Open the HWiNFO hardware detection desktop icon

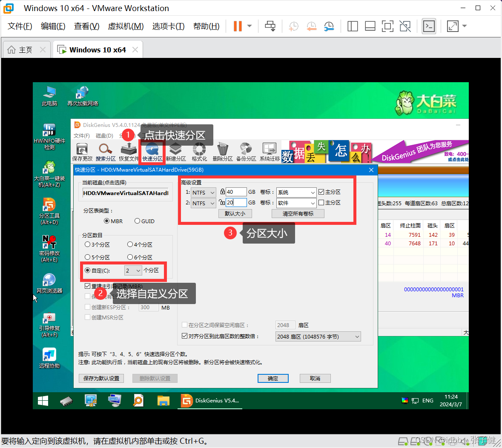point(49,137)
